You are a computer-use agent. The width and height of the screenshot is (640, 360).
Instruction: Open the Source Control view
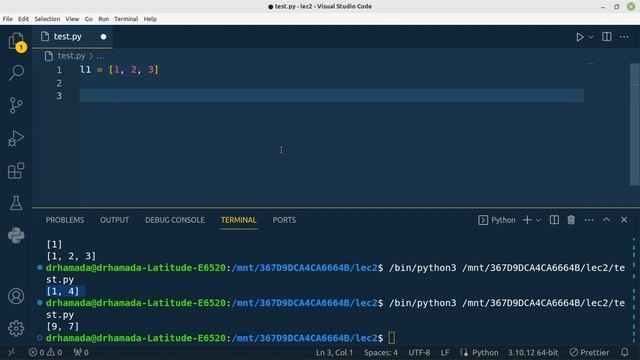(x=16, y=105)
